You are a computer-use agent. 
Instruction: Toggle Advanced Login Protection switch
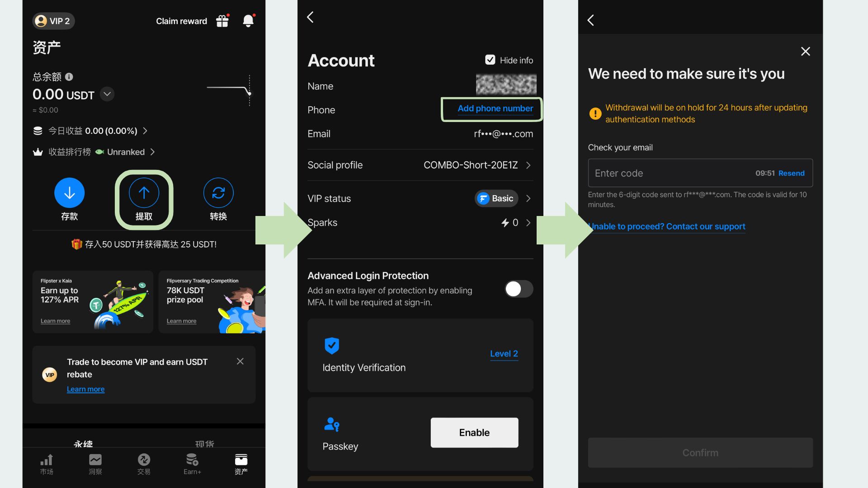coord(519,289)
